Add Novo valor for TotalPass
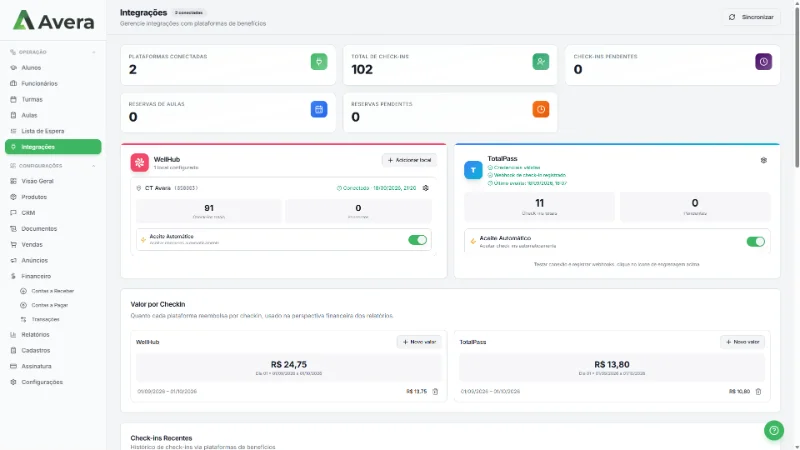 (x=742, y=342)
